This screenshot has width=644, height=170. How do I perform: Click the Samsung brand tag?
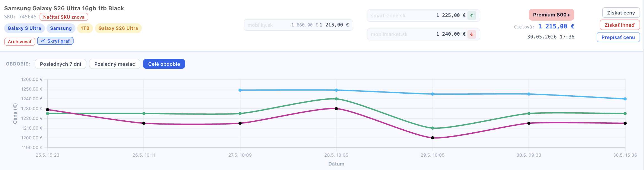[61, 28]
